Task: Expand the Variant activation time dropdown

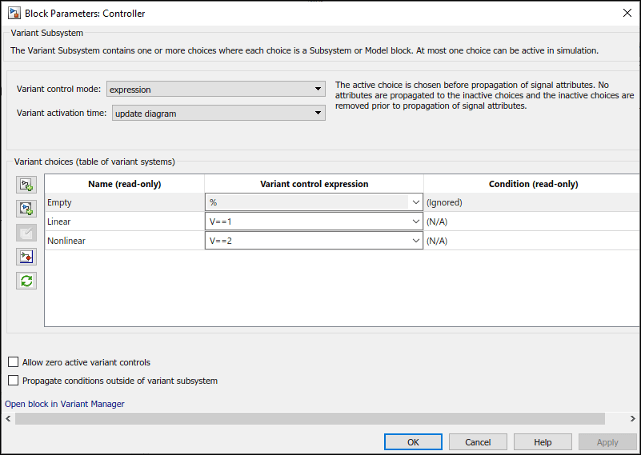Action: pyautogui.click(x=317, y=113)
